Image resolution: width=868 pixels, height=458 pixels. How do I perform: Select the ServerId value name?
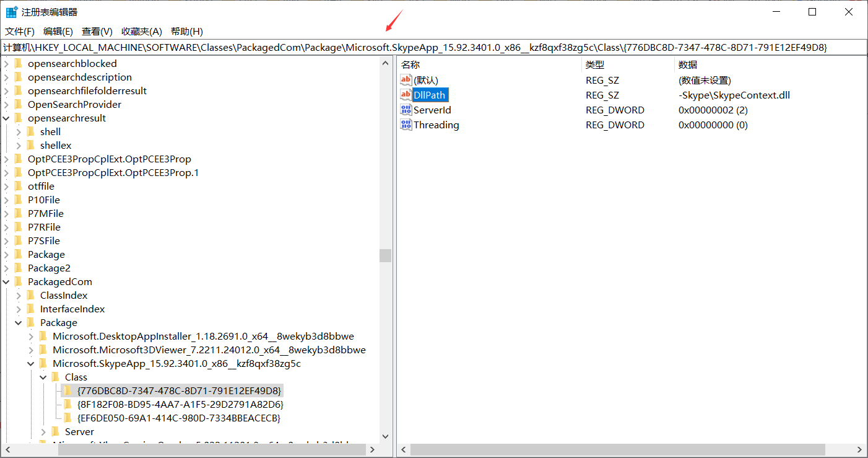coord(432,110)
